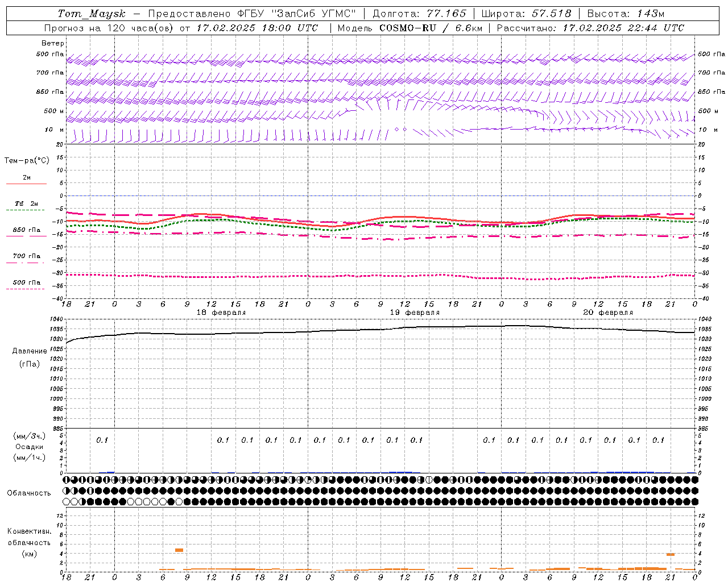This screenshot has width=728, height=582.
Task: Click the 700 гПа temperature legend entry
Action: tap(27, 256)
